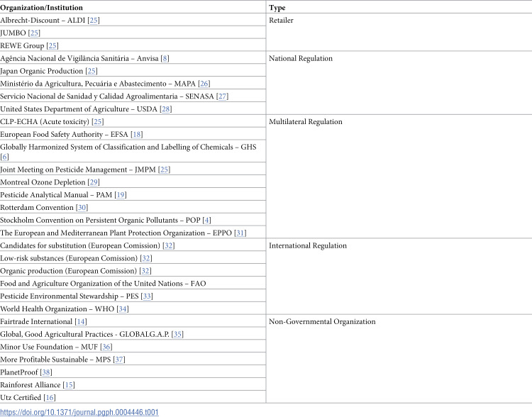Screen dimensions: 532x417
Task: Open the DOI link below the table
Action: coord(79,412)
